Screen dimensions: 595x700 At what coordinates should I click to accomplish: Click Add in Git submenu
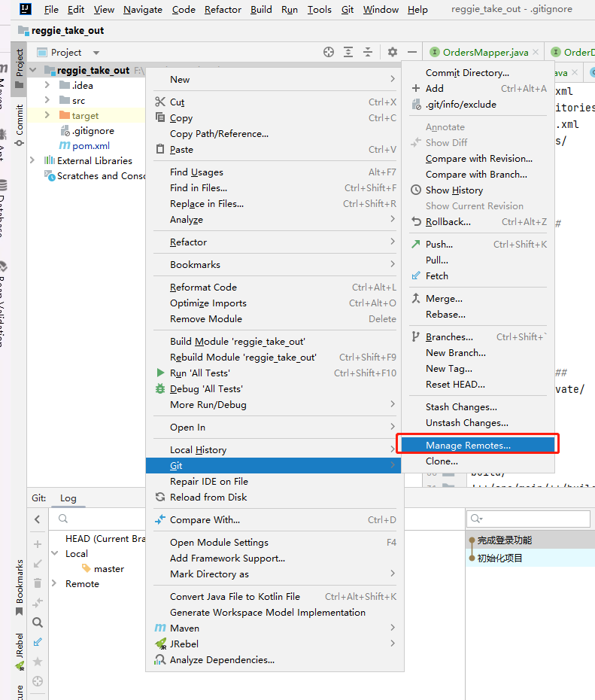[x=478, y=88]
